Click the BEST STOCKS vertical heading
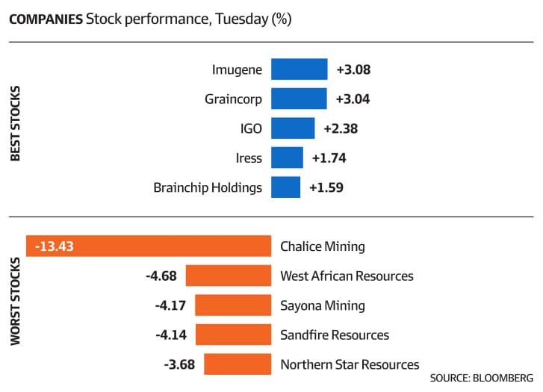 point(15,124)
